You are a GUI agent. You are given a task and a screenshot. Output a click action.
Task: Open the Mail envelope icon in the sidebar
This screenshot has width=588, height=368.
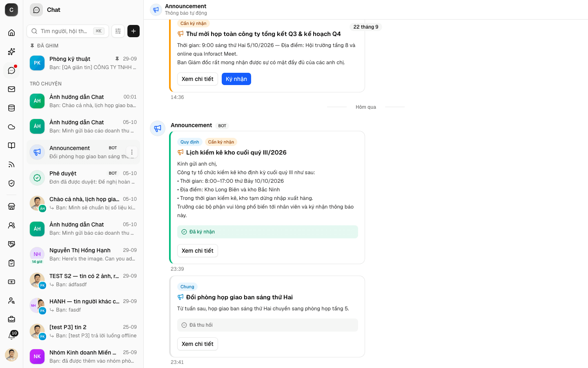tap(11, 89)
